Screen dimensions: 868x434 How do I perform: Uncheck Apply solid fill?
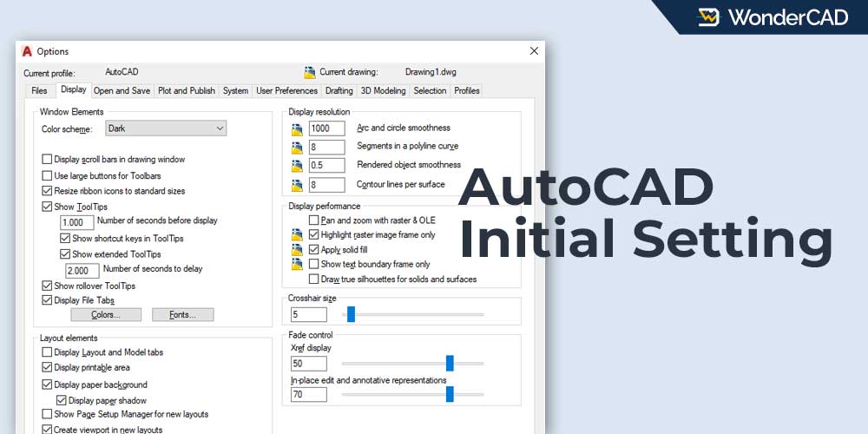(x=314, y=250)
